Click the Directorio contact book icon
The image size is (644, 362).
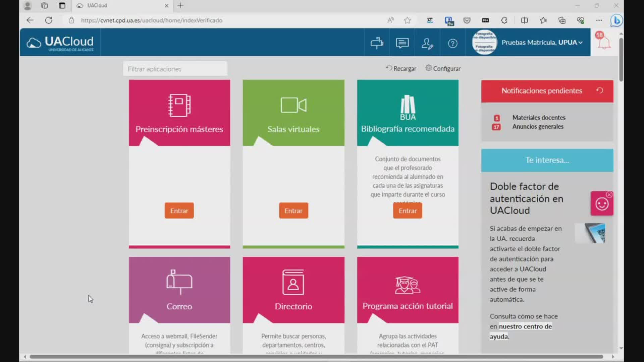click(293, 282)
